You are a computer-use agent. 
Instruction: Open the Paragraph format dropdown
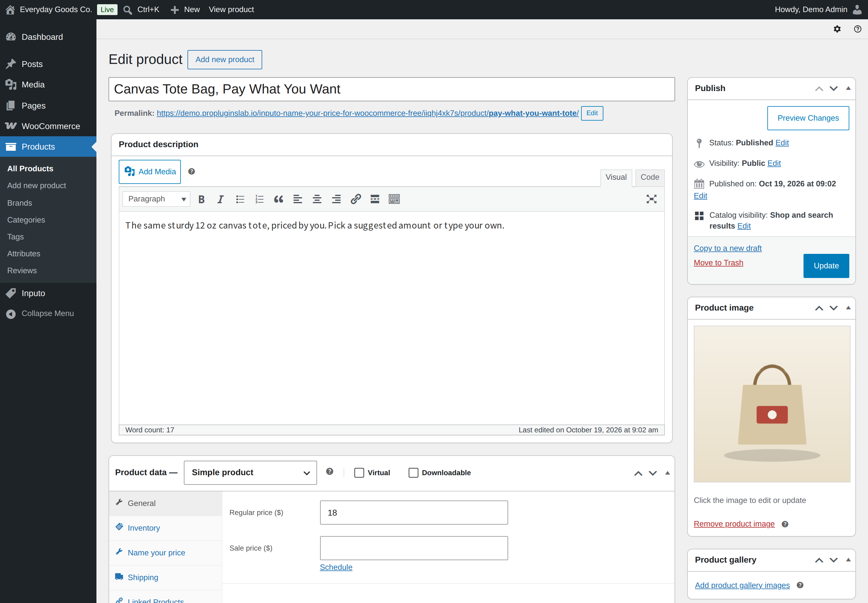(x=156, y=199)
